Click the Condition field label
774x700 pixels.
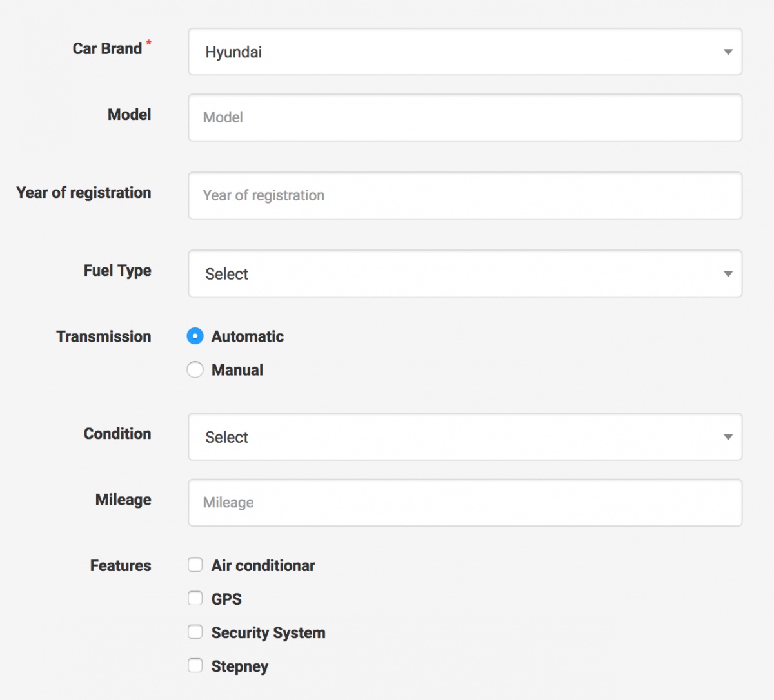(x=117, y=434)
